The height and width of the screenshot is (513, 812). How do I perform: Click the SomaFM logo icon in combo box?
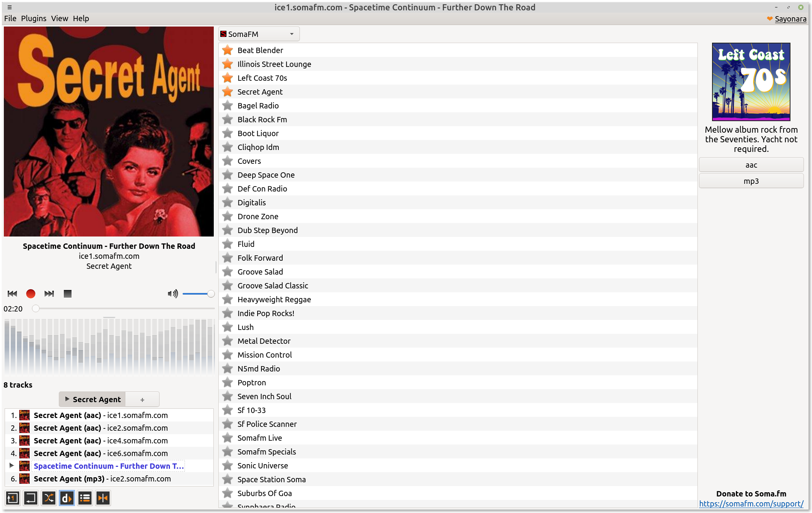(x=223, y=34)
